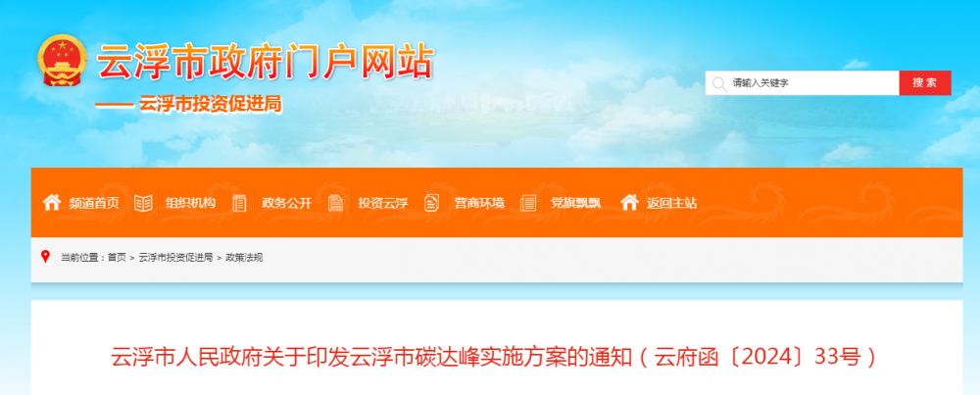Click the magnifier icon in search box

click(720, 83)
